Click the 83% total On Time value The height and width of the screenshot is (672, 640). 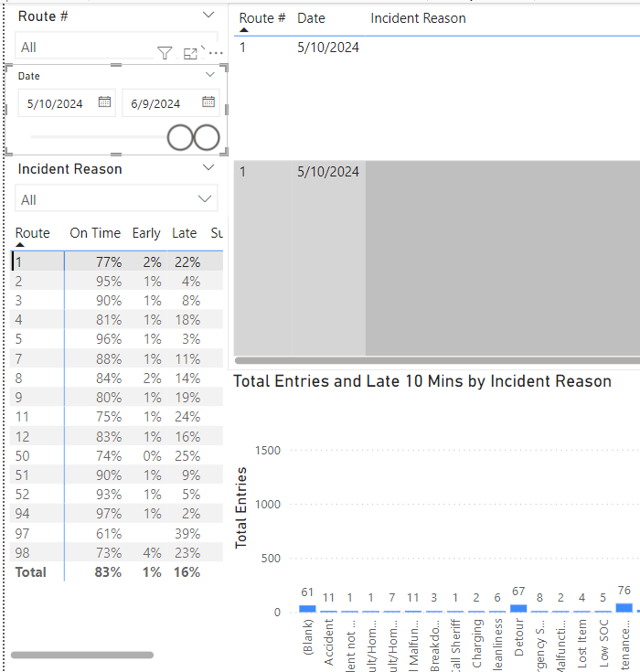tap(108, 572)
